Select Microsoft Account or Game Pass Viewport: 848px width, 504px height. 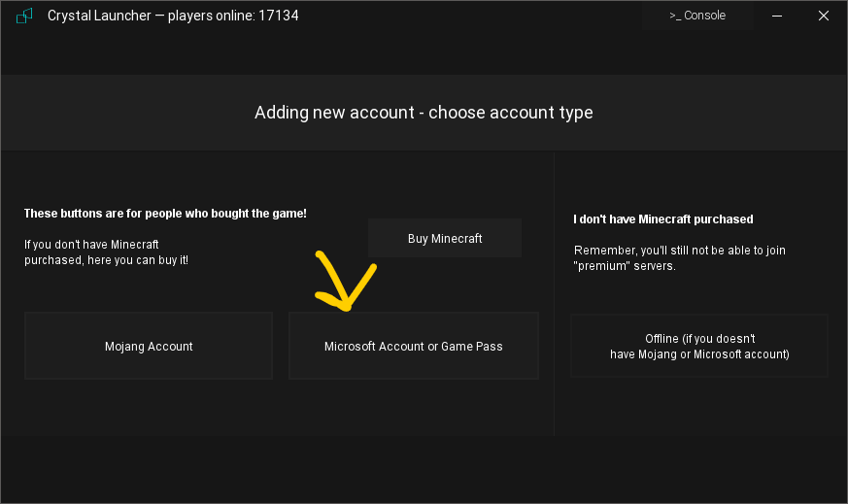[x=413, y=346]
